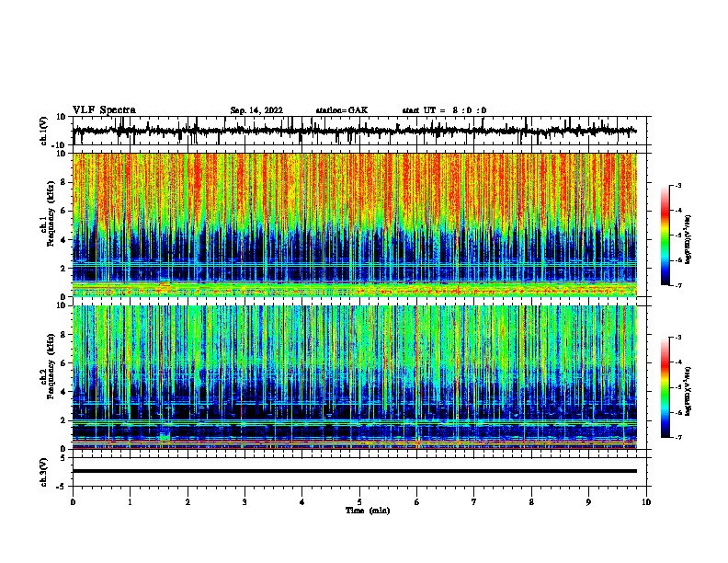Click the '-7' label on ch.2 color bar
728x563 pixels.
click(678, 437)
